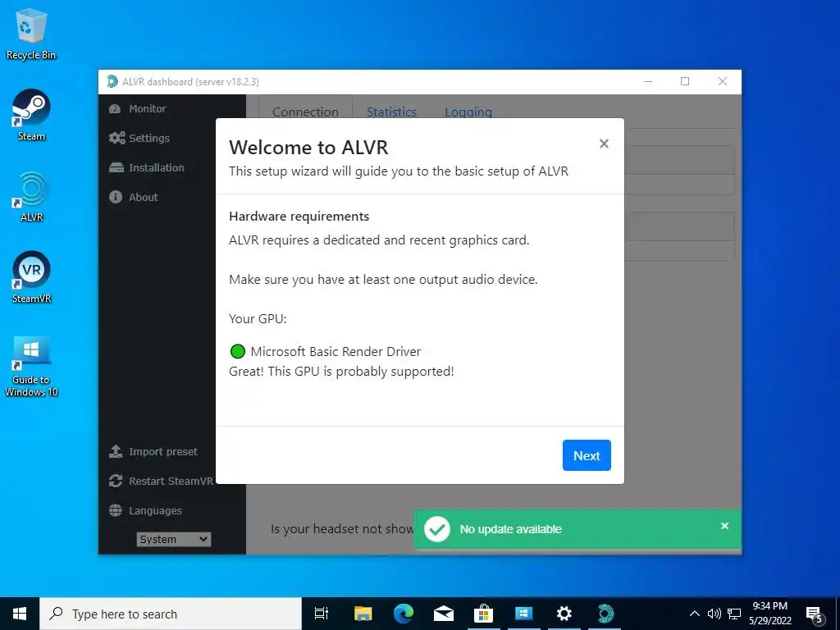Click the green GPU status indicator
The image size is (840, 630).
[x=237, y=351]
